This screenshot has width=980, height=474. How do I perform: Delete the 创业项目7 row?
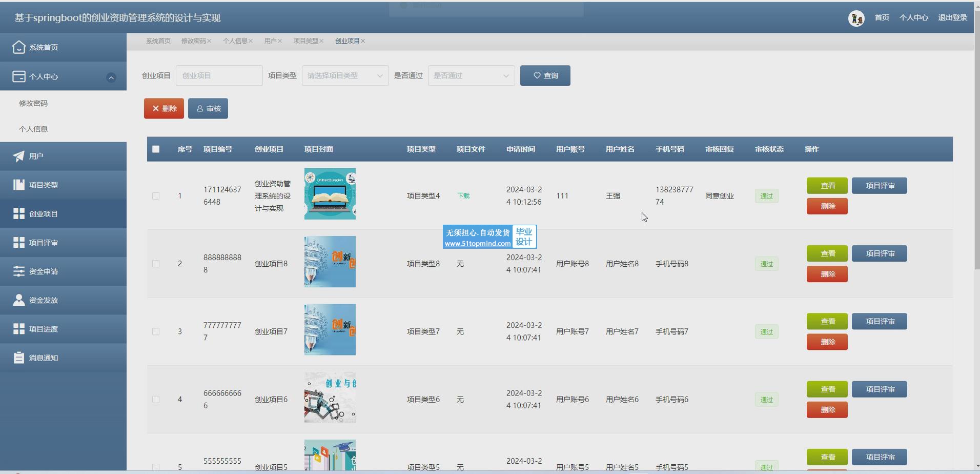pos(827,342)
